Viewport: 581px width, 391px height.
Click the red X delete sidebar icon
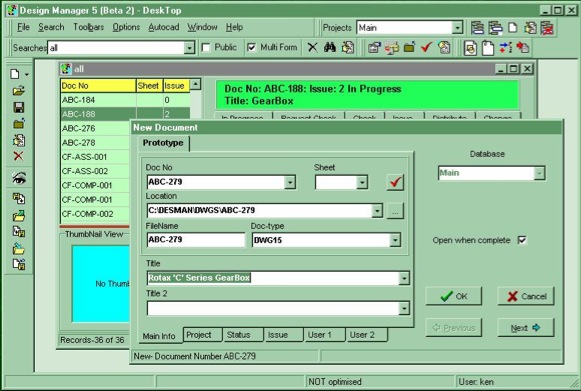tap(19, 156)
